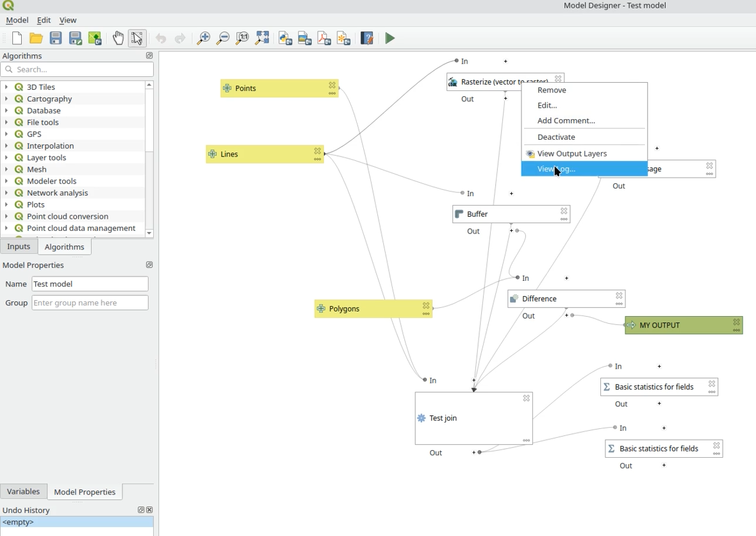The height and width of the screenshot is (536, 756).
Task: Click the model Group name field
Action: coord(90,303)
